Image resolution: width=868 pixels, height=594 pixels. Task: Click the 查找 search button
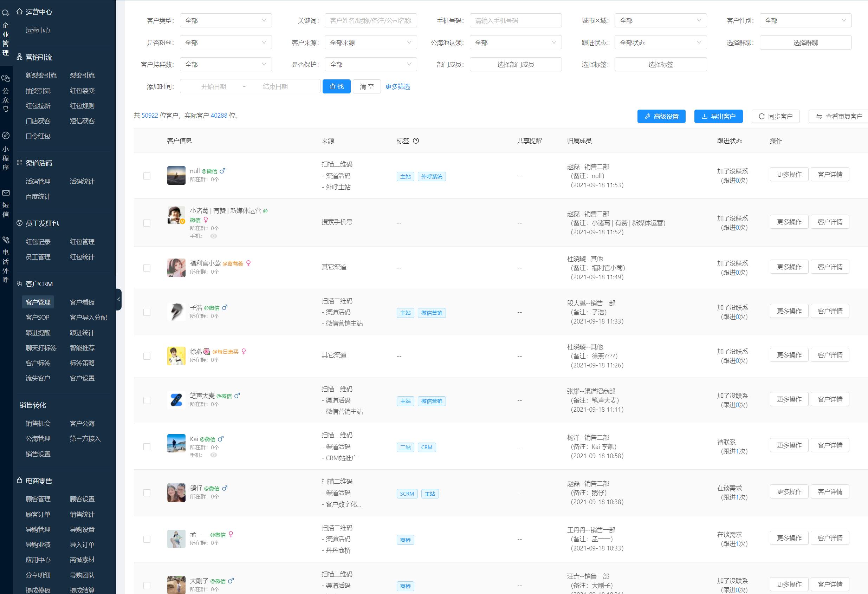(336, 87)
